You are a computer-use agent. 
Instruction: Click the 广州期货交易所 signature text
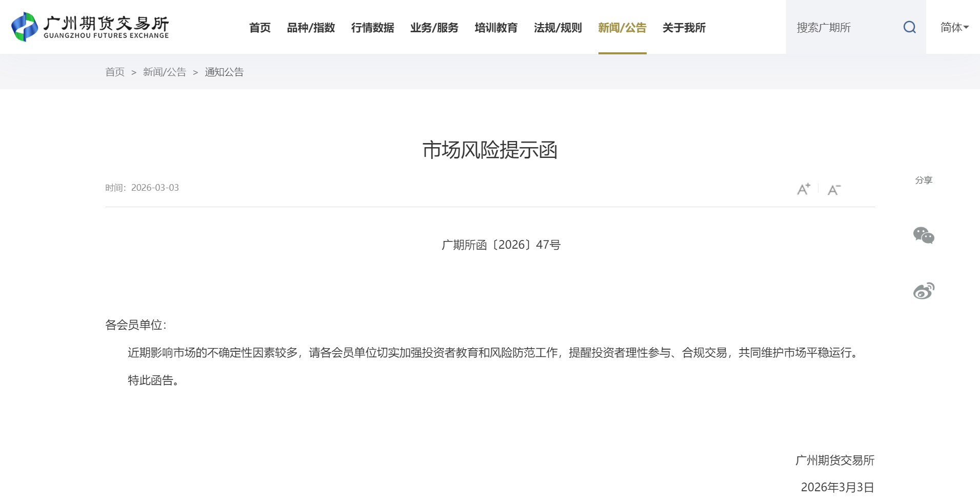pyautogui.click(x=835, y=460)
